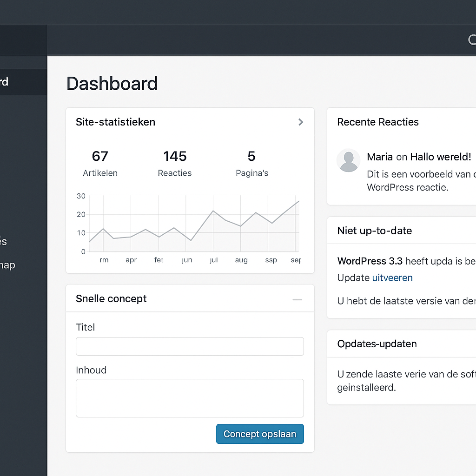The height and width of the screenshot is (476, 476).
Task: Focus the Titel input field
Action: [190, 346]
